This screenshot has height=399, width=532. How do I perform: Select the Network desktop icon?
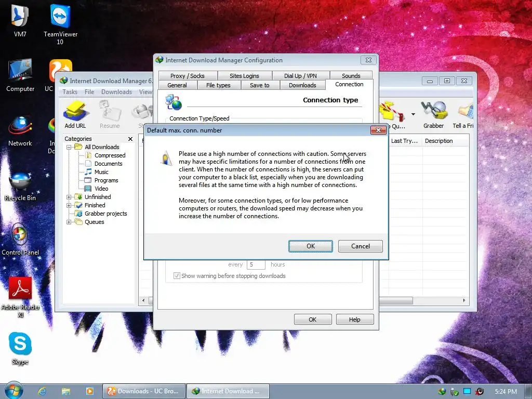coord(20,130)
